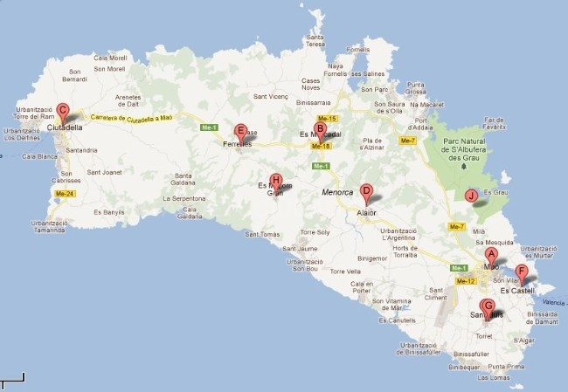Open marker C at Ciutadella

pos(63,113)
